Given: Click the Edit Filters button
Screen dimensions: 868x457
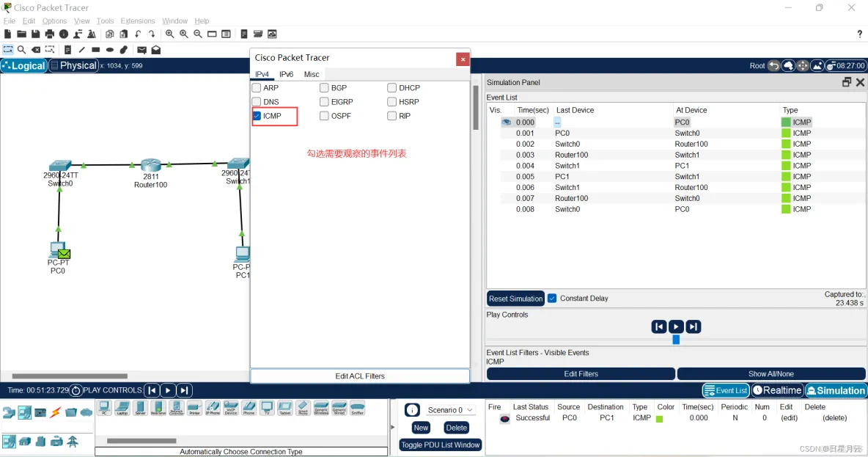Looking at the screenshot, I should [581, 374].
